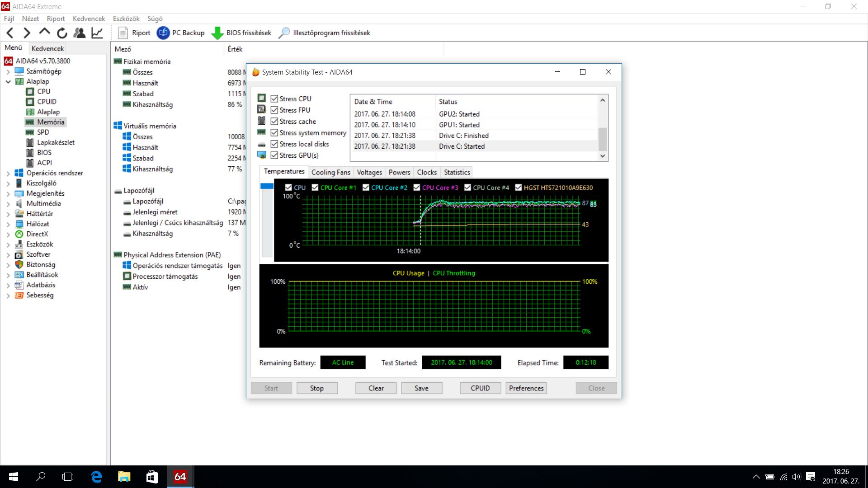Select SPD memory module item
This screenshot has height=488, width=868.
point(43,132)
